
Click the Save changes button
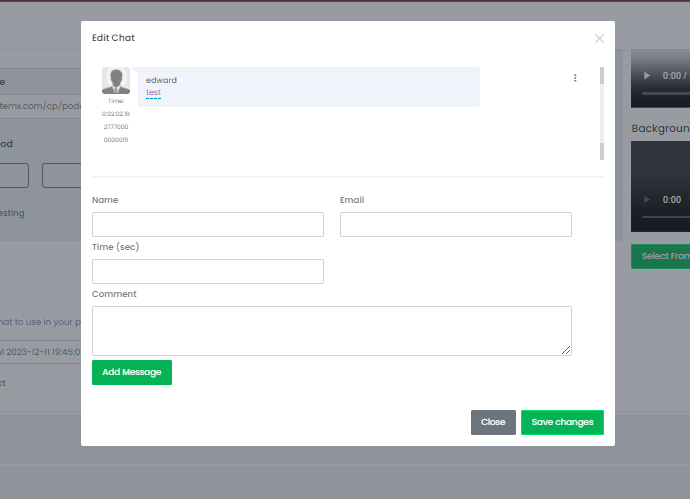(562, 422)
